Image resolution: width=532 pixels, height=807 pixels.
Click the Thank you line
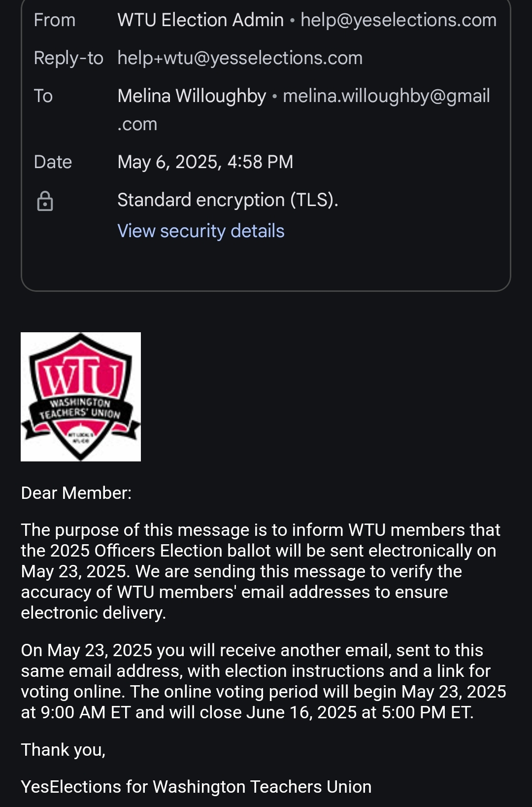pyautogui.click(x=63, y=750)
